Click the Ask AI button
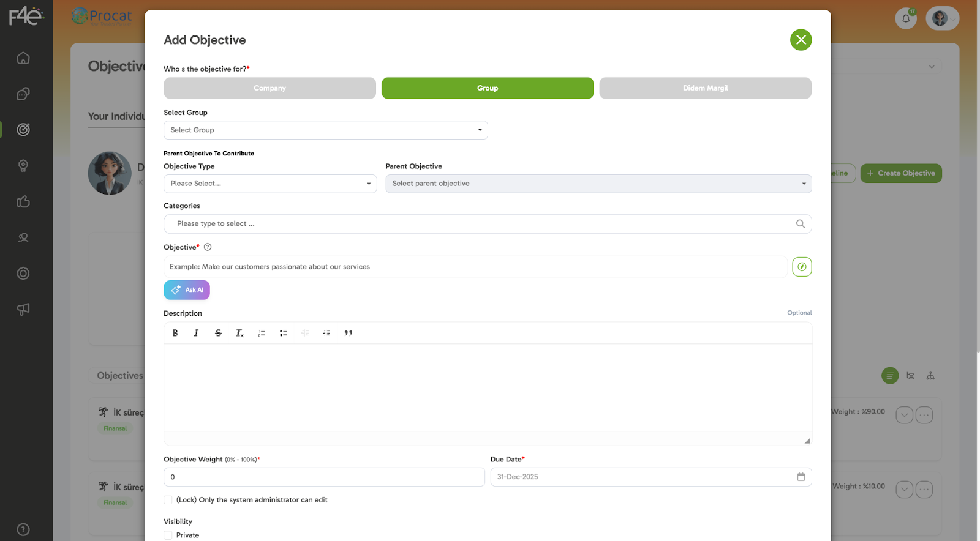The width and height of the screenshot is (980, 541). point(187,290)
